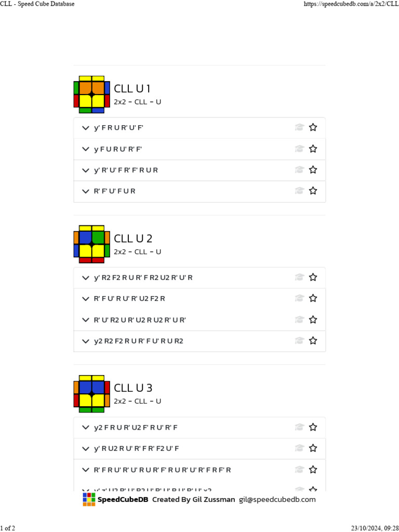Click learning icon beside y2 R2 F2 R U R' F U' R U R2
Screen dimensions: 399x532
click(x=299, y=341)
